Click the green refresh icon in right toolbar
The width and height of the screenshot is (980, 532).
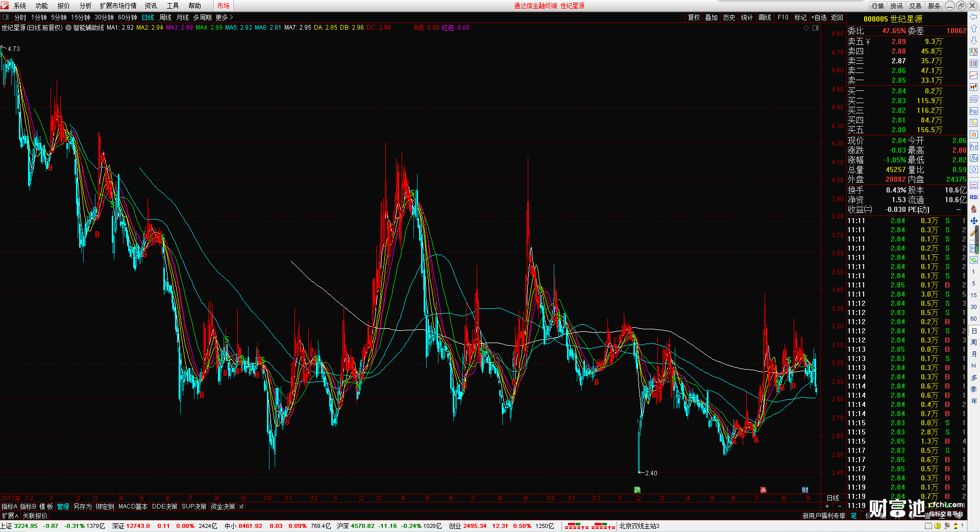[x=974, y=260]
